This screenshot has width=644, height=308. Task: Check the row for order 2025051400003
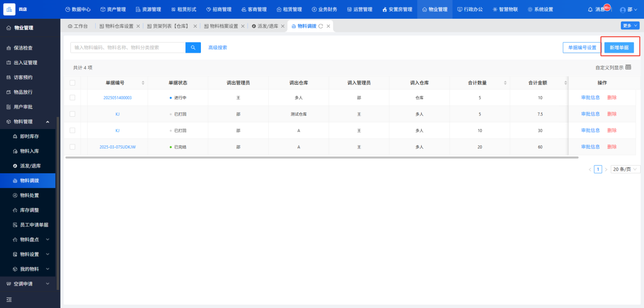(72, 98)
